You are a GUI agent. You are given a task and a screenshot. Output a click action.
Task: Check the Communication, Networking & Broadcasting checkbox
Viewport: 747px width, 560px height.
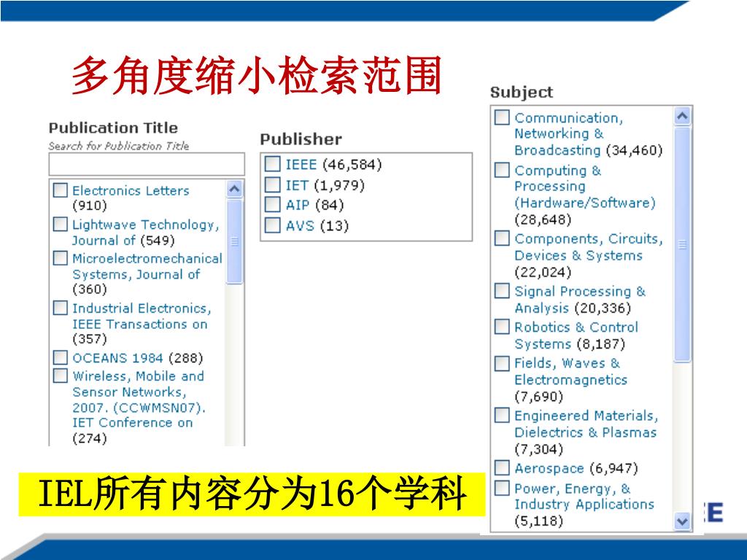pos(502,117)
